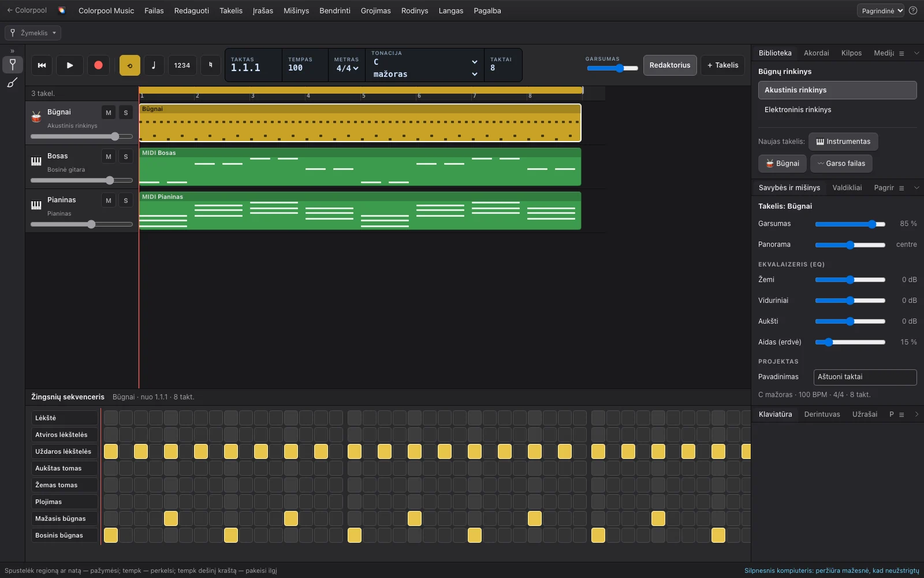Toggle the yellow loop playback button
This screenshot has width=924, height=578.
[130, 65]
